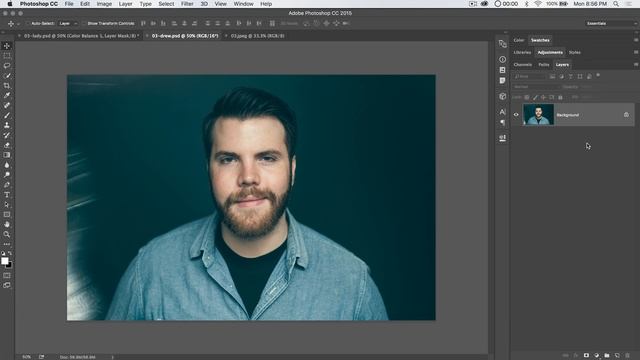
Task: Open the Info panel icon
Action: [502, 60]
